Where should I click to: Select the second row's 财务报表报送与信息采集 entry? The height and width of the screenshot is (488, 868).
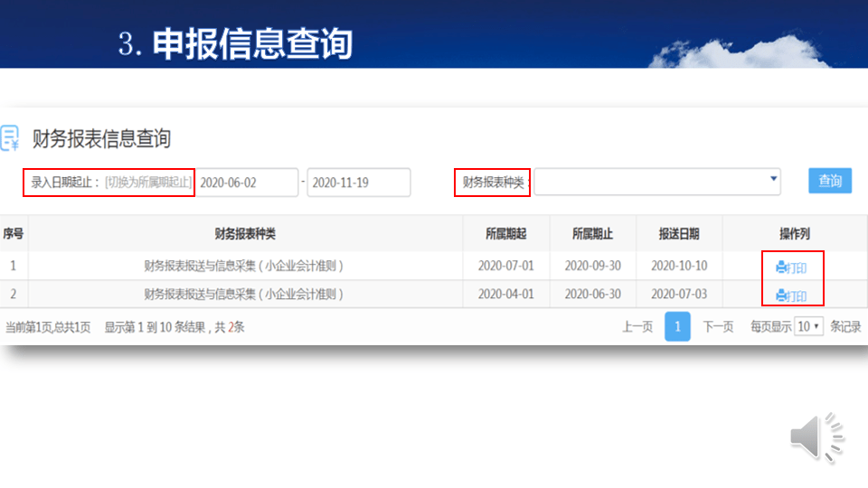pos(243,295)
